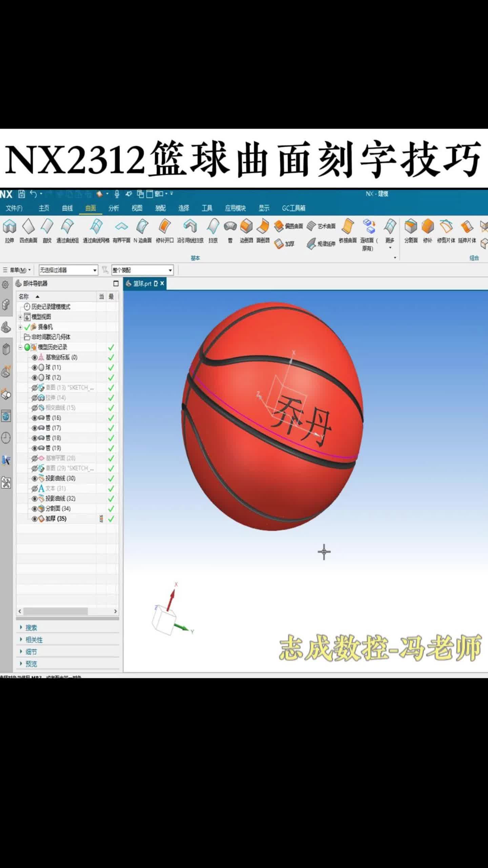The width and height of the screenshot is (488, 868).
Task: Select the 面倒圆 (Face Blend) tool
Action: tap(263, 231)
